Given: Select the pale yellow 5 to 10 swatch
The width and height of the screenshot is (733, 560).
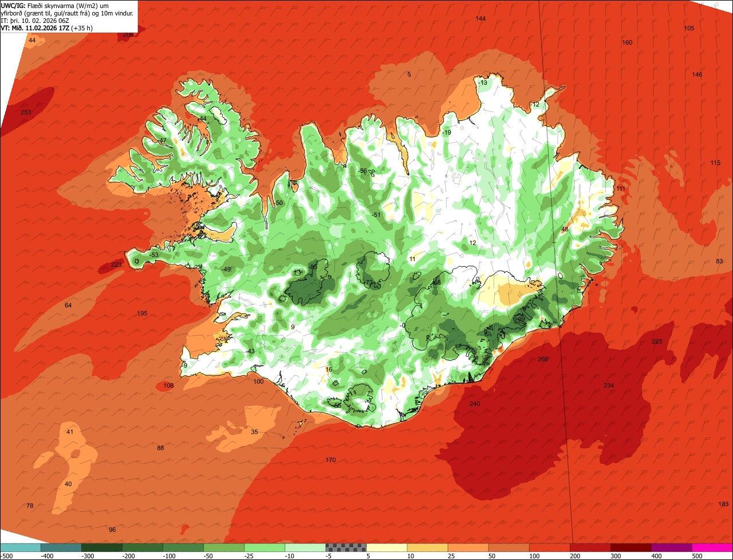Looking at the screenshot, I should [x=386, y=547].
